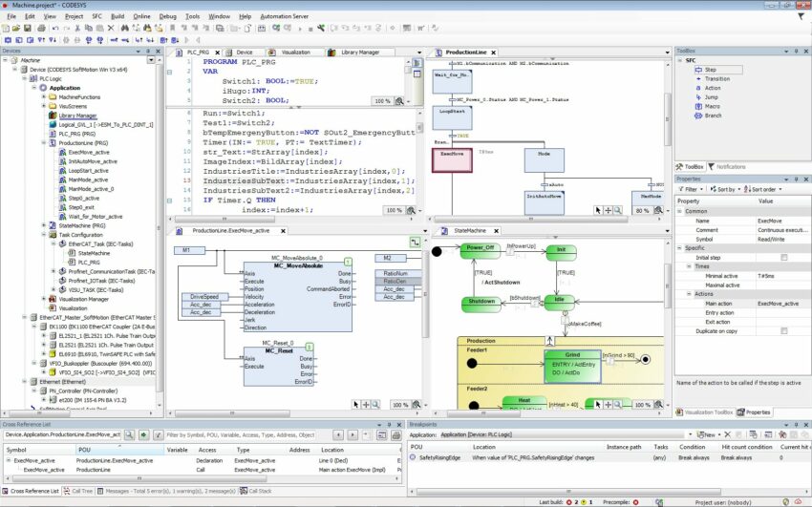The width and height of the screenshot is (812, 507).
Task: Click the wrench icon in the main toolbar
Action: [x=321, y=28]
